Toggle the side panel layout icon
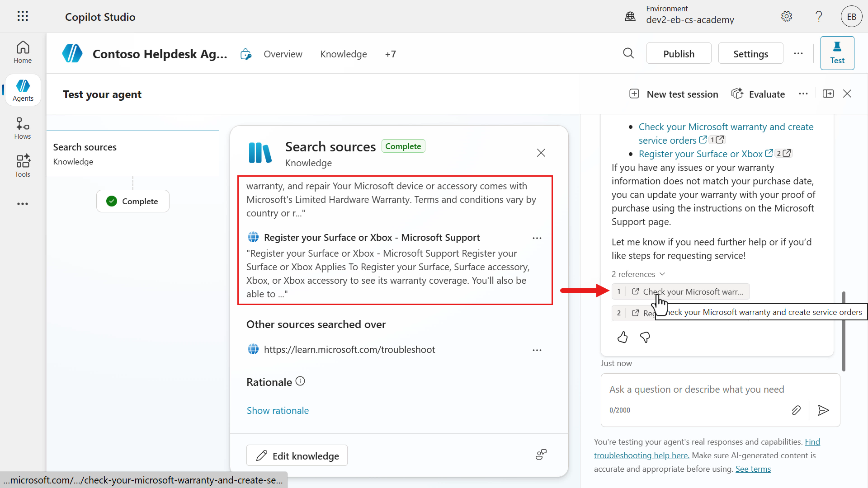 click(828, 94)
